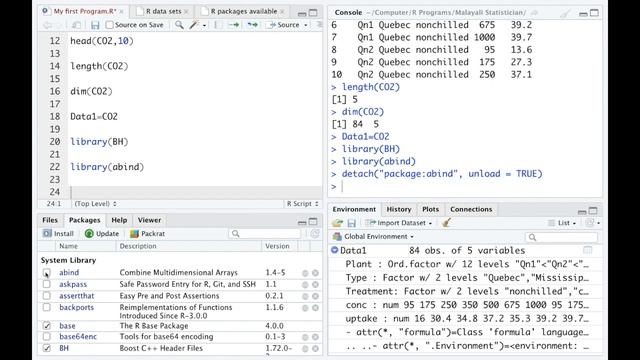The image size is (640, 360).
Task: Switch to R packages available tab
Action: [x=244, y=11]
